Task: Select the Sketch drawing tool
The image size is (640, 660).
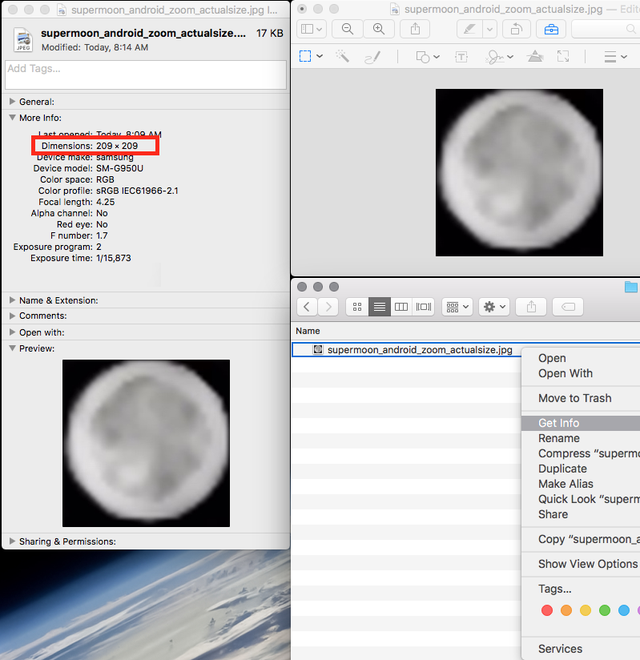Action: (372, 57)
